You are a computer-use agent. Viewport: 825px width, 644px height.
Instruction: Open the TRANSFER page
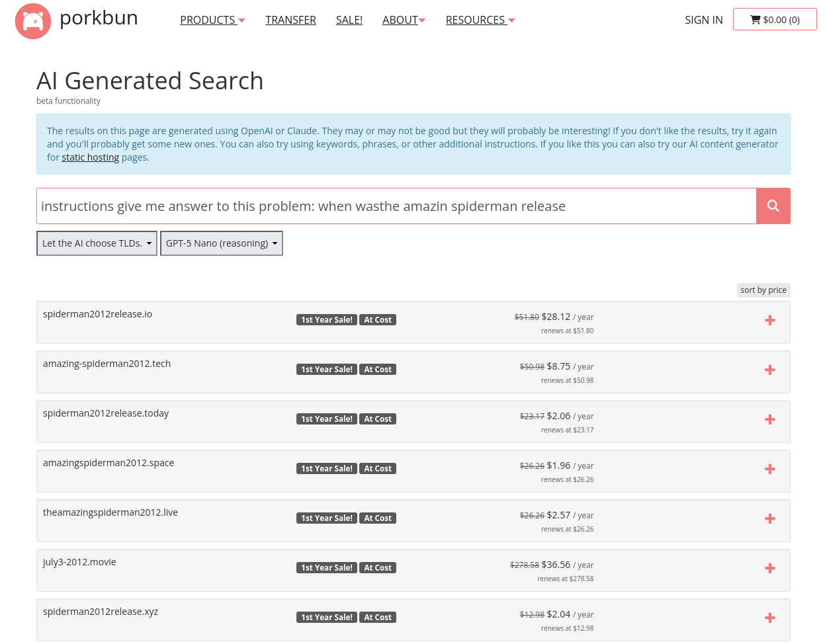point(290,20)
